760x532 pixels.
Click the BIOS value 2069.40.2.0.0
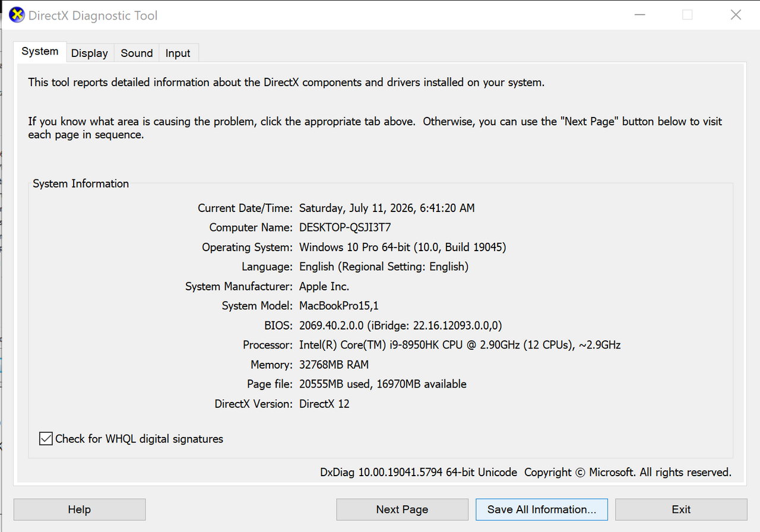[401, 325]
